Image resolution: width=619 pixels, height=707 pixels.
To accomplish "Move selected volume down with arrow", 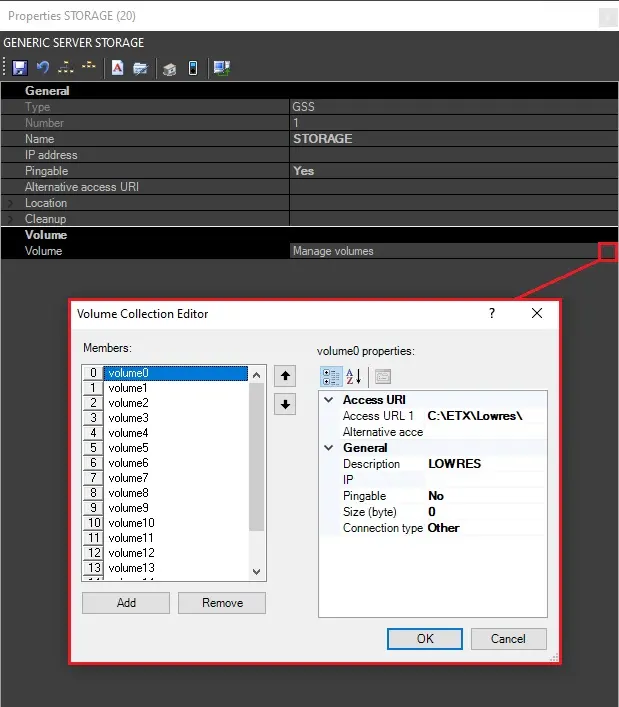I will [x=285, y=404].
